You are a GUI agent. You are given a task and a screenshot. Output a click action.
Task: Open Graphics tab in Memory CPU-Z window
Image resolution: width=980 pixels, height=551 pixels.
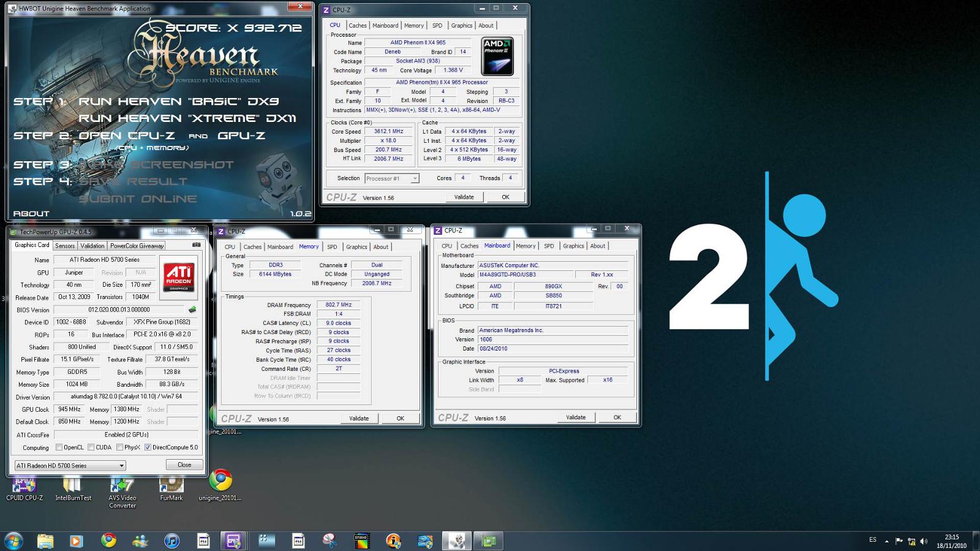(x=356, y=247)
